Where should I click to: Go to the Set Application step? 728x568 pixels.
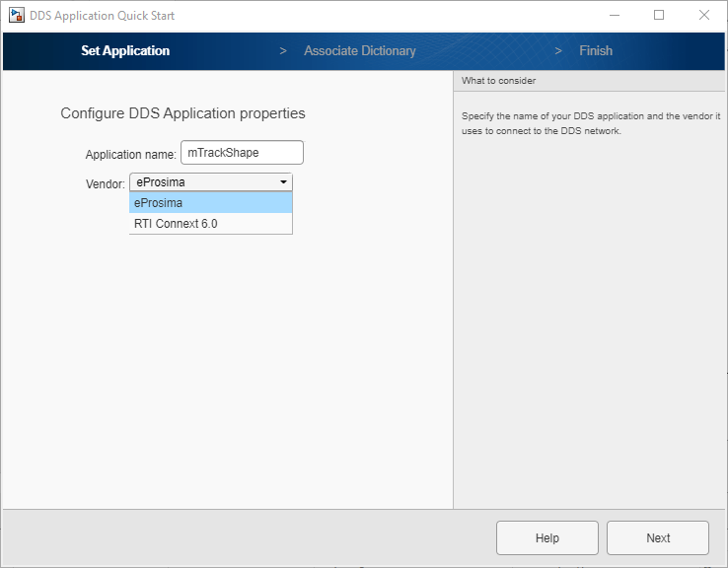click(125, 50)
